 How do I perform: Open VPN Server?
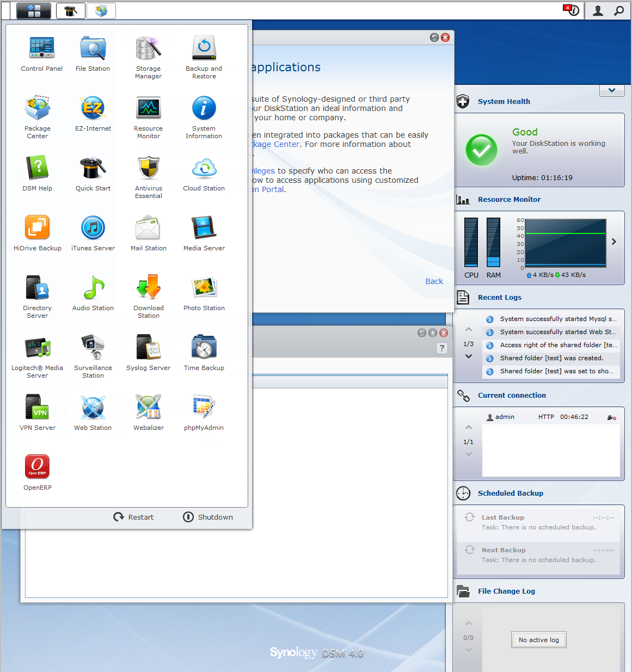click(38, 412)
